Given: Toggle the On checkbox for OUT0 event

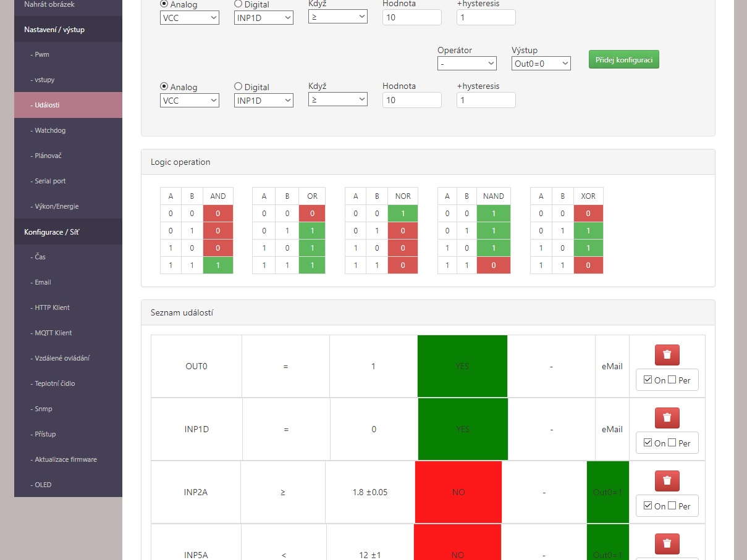Looking at the screenshot, I should point(648,380).
